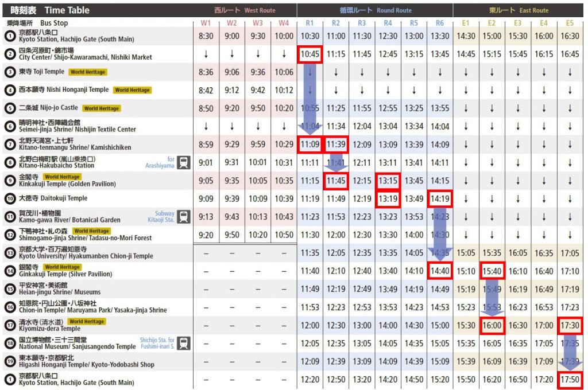
Task: Click the stop number 7 circle icon
Action: [10, 145]
